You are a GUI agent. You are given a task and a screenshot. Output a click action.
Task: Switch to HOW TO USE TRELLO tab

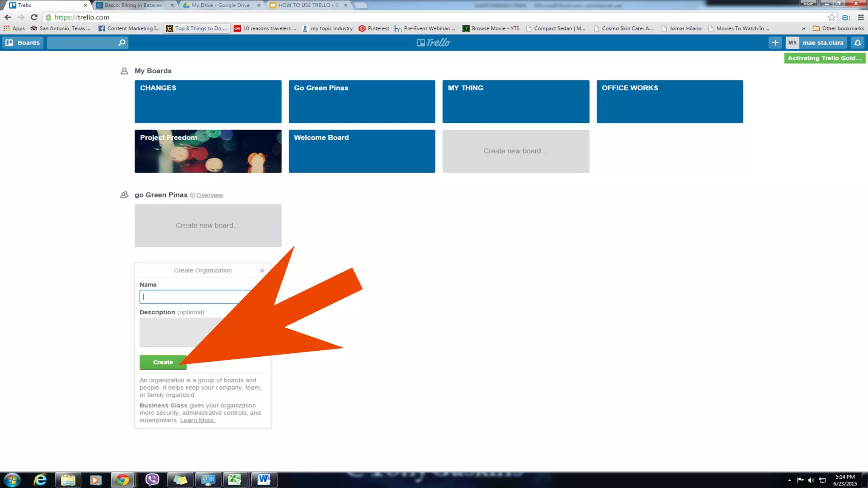308,5
